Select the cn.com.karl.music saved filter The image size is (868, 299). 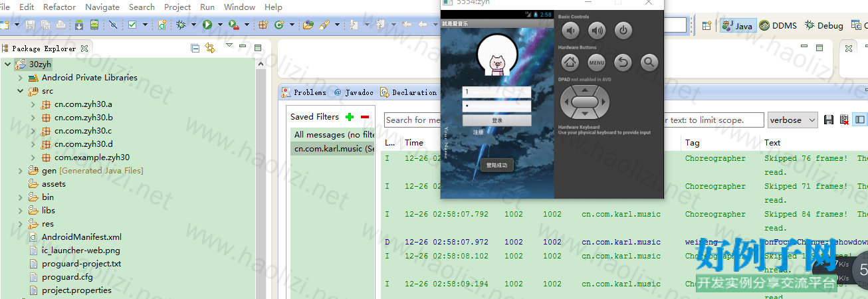click(x=333, y=148)
